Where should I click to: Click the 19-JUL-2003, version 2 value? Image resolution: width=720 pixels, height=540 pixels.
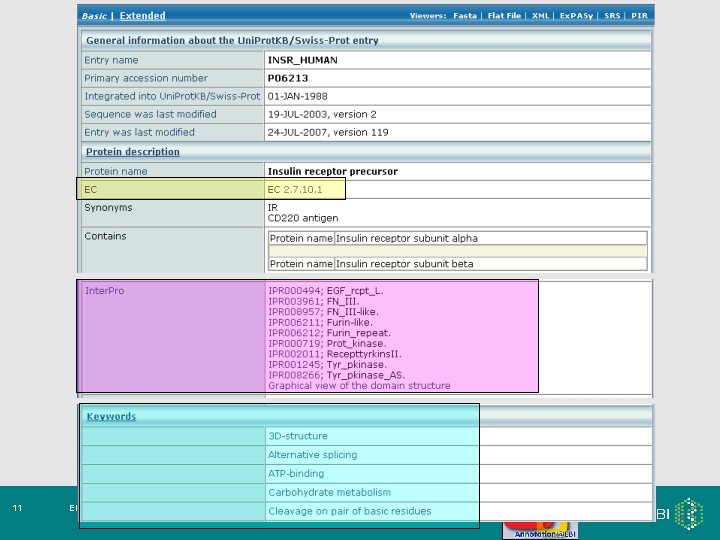322,114
